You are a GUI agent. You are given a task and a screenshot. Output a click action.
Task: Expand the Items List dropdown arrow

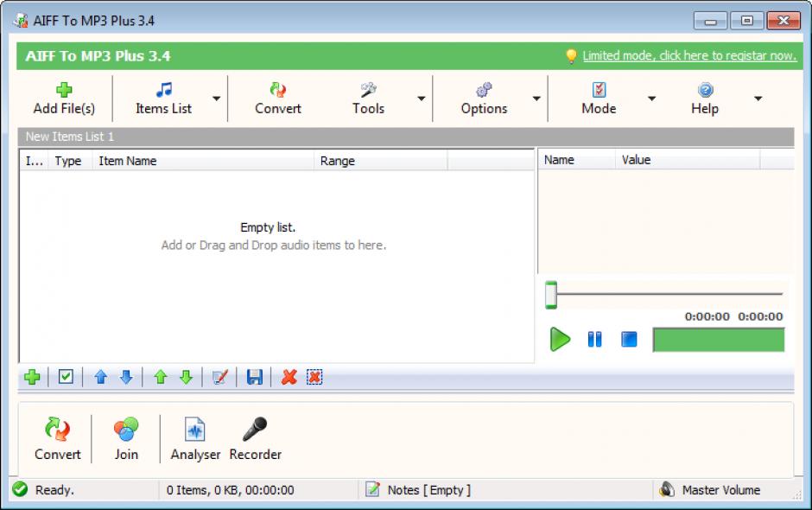(x=217, y=99)
